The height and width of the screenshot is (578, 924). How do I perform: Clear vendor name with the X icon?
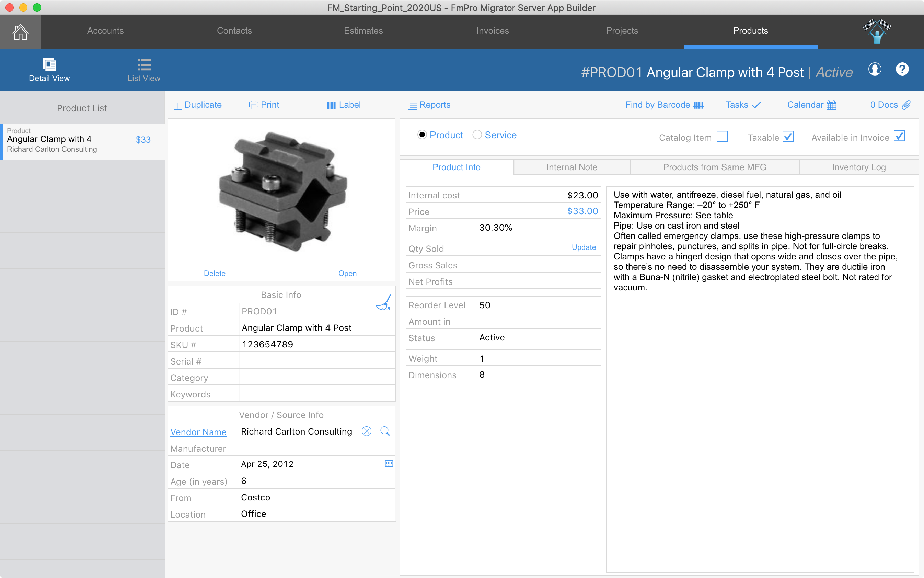[x=366, y=431]
